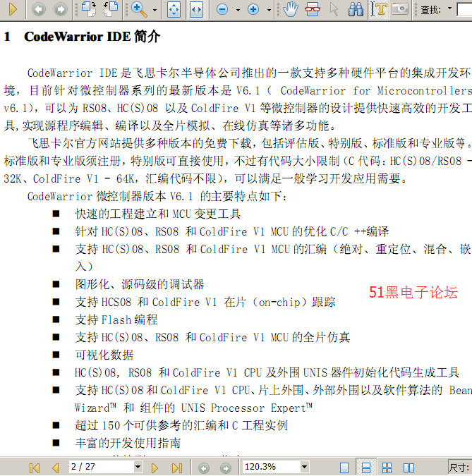Go to next page arrow
This screenshot has width=472, height=476.
click(x=155, y=468)
